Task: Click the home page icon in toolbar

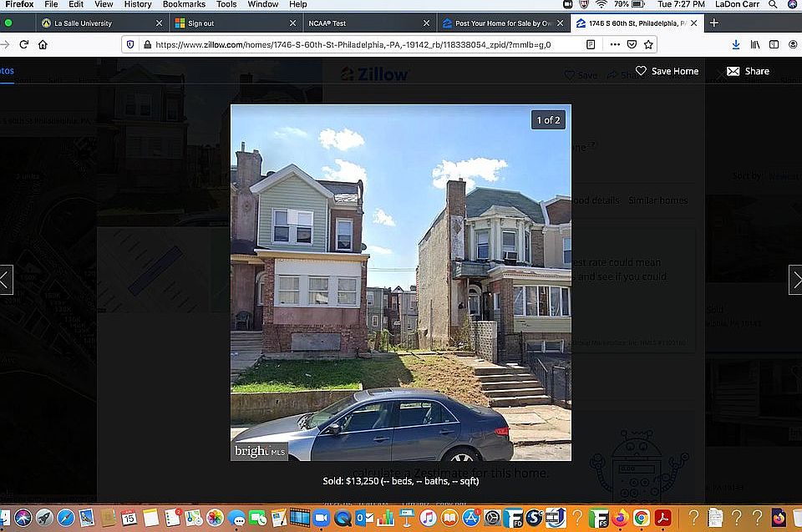Action: tap(43, 44)
